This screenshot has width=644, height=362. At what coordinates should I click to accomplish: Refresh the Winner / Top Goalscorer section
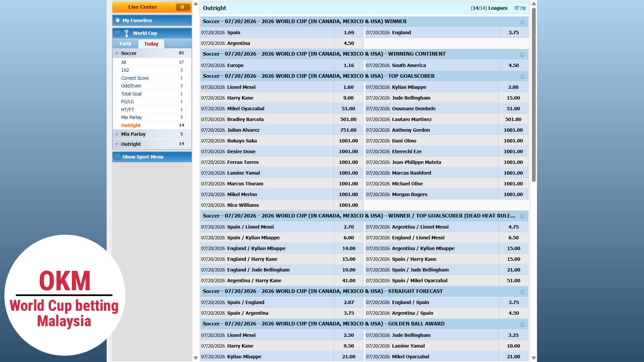(x=522, y=217)
